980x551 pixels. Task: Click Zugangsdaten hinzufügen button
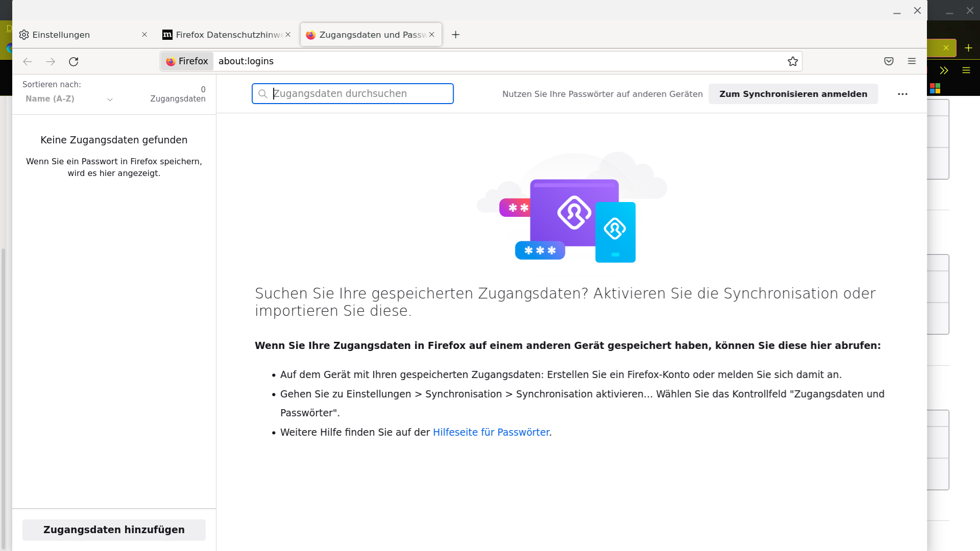point(114,530)
